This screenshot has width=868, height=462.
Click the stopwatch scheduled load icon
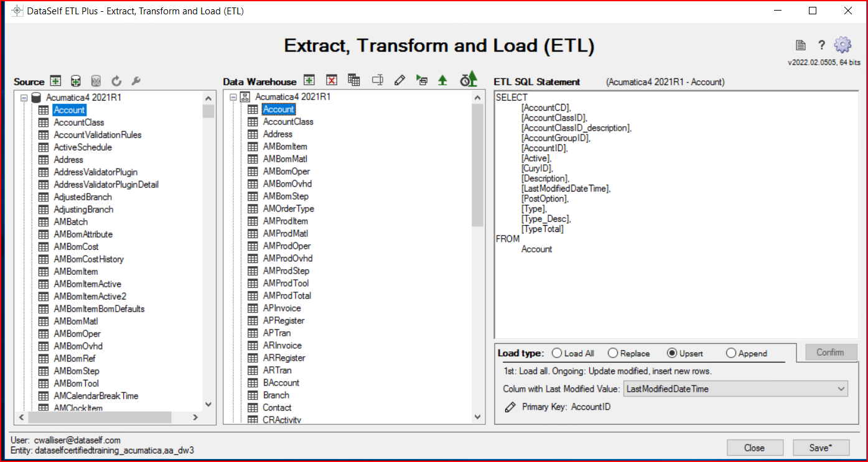(468, 80)
